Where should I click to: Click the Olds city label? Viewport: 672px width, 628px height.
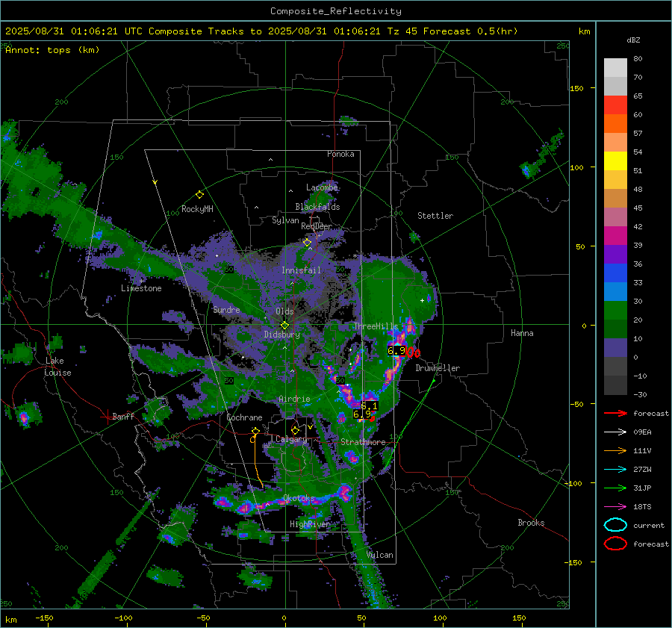click(x=284, y=311)
